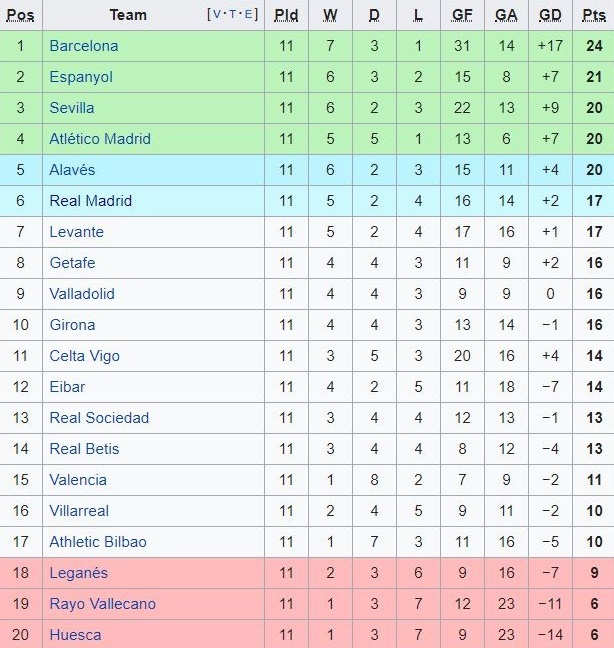The height and width of the screenshot is (648, 614).
Task: Click the T talk link in header
Action: click(x=232, y=15)
